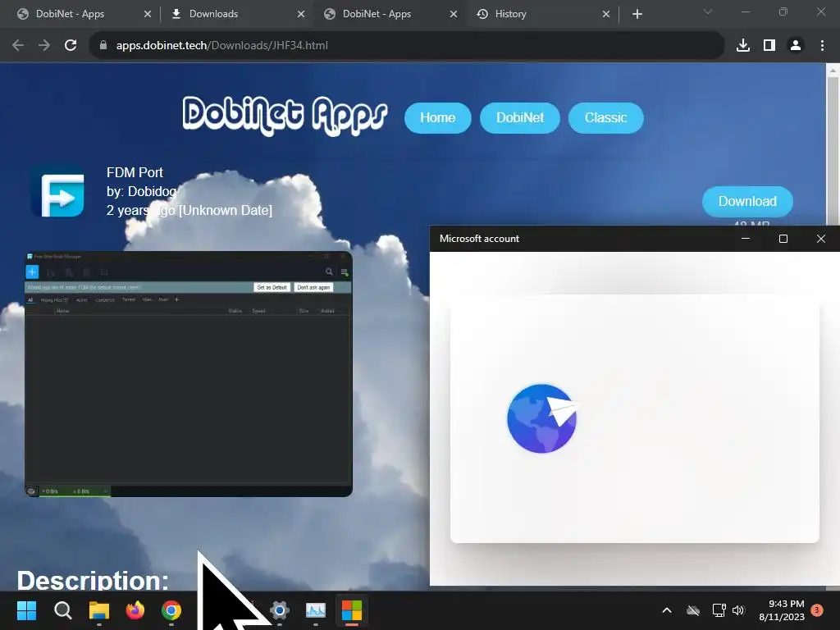The height and width of the screenshot is (630, 840).
Task: Open Microsoft Store taskbar icon
Action: [x=352, y=610]
